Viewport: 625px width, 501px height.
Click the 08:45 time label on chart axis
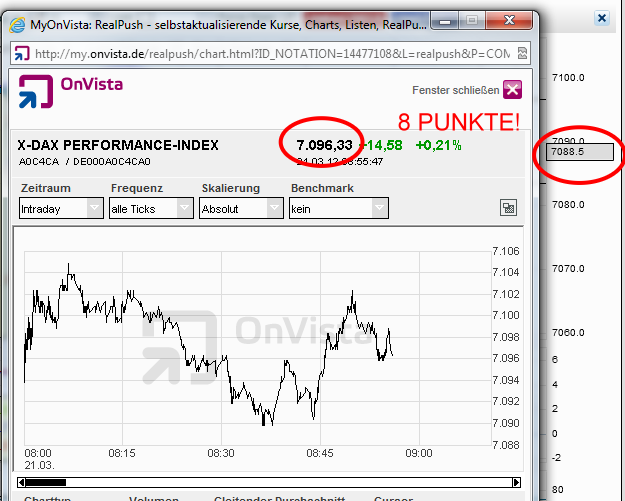[320, 453]
